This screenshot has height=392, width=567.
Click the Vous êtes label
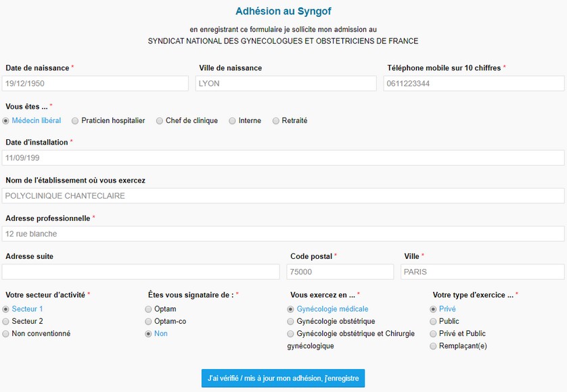(x=27, y=107)
